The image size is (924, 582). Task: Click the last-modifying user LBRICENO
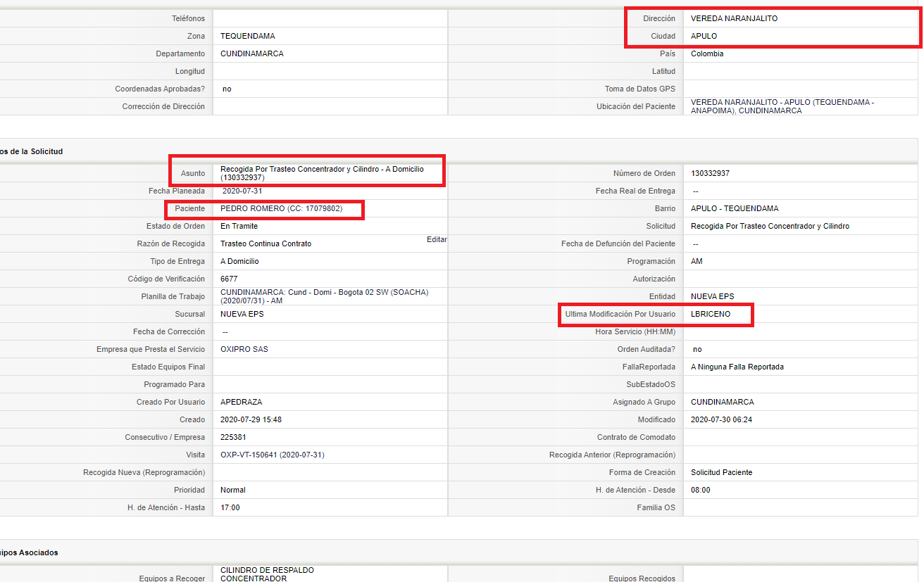click(711, 314)
